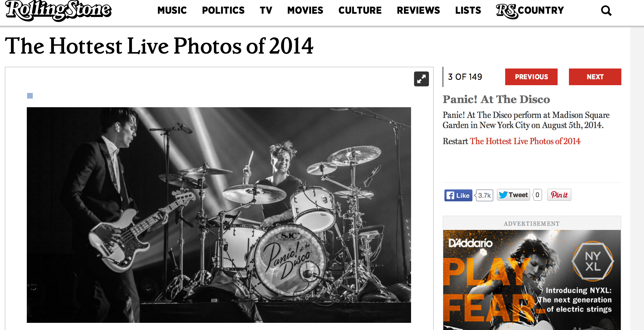644x330 pixels.
Task: Click the small blue square placeholder
Action: (30, 96)
